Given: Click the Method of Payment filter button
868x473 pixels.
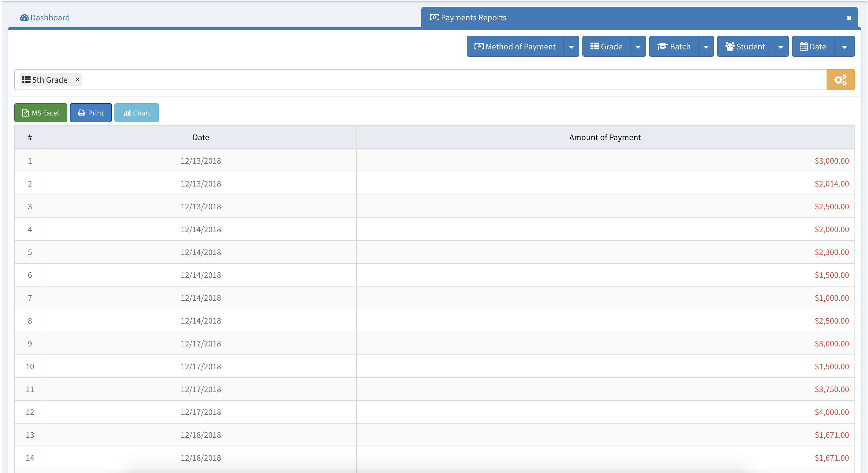Looking at the screenshot, I should point(515,46).
